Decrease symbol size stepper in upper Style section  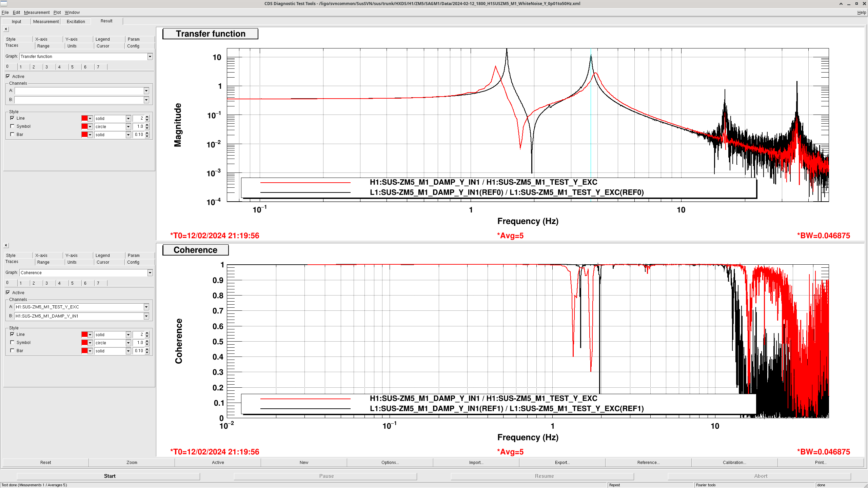click(147, 128)
